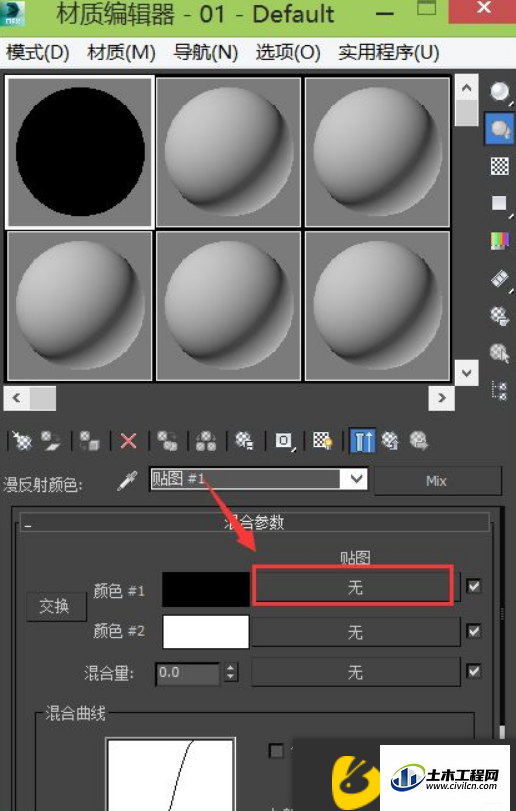Pick material with the eyedropper icon
The image size is (516, 811).
[x=127, y=480]
